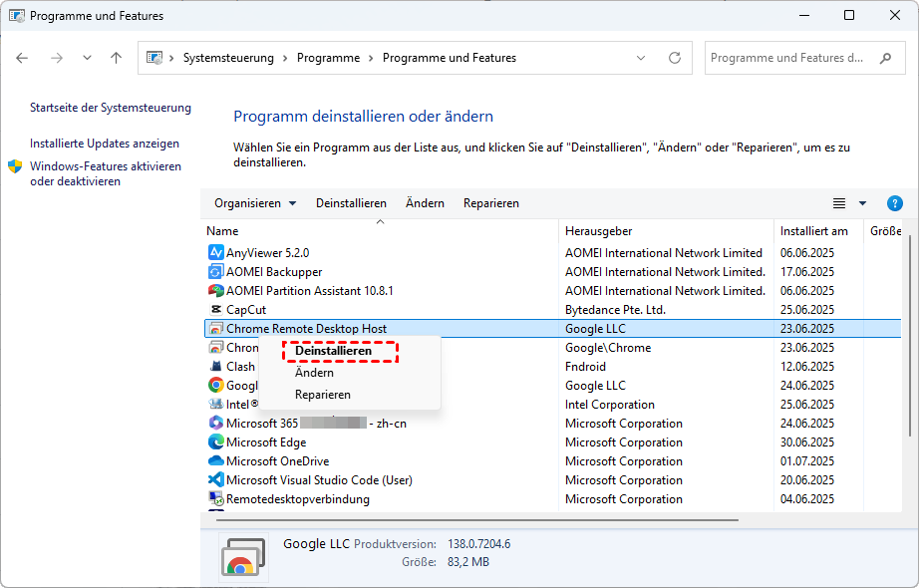Select Ändern in the context menu
Image resolution: width=919 pixels, height=588 pixels.
(314, 373)
